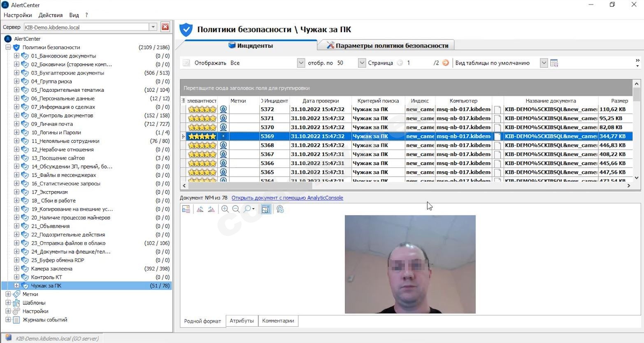644x343 pixels.
Task: Click the star rating of incident 5366
Action: coord(202,163)
